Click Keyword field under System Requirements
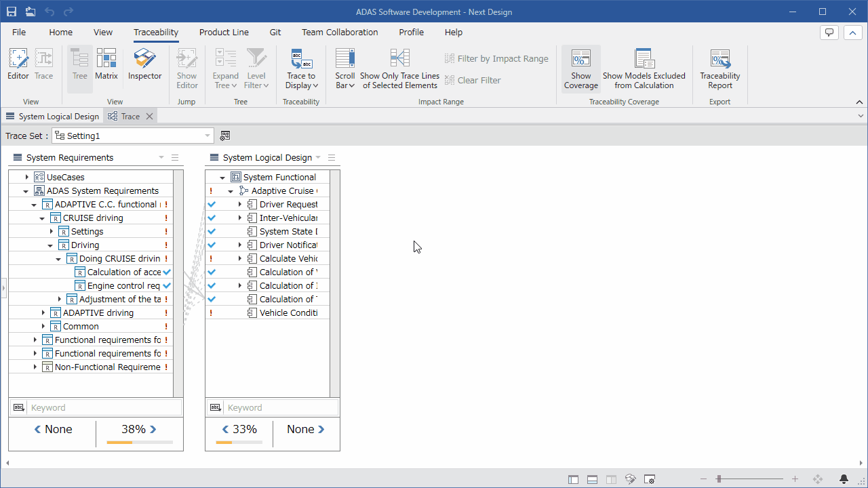The width and height of the screenshot is (868, 488). click(x=104, y=407)
